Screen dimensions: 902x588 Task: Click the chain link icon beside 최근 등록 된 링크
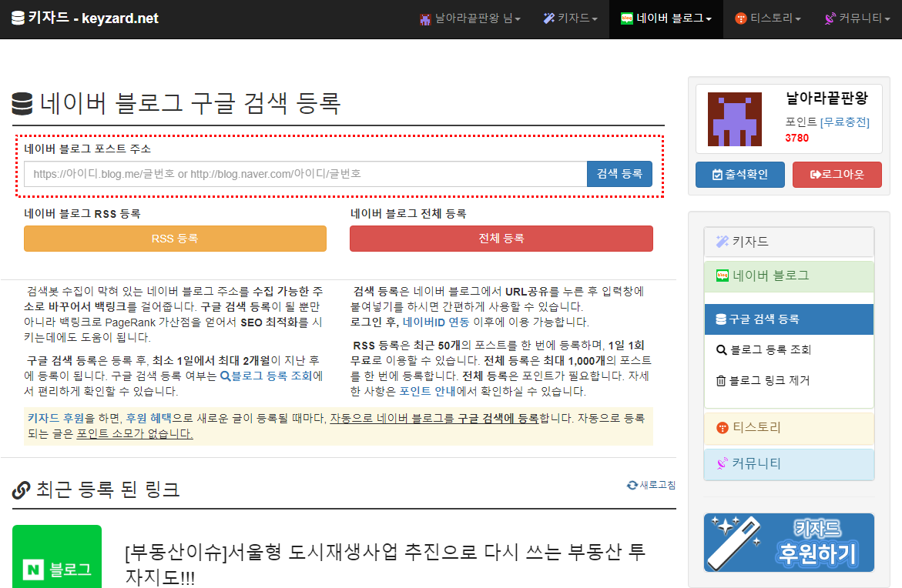pyautogui.click(x=22, y=490)
